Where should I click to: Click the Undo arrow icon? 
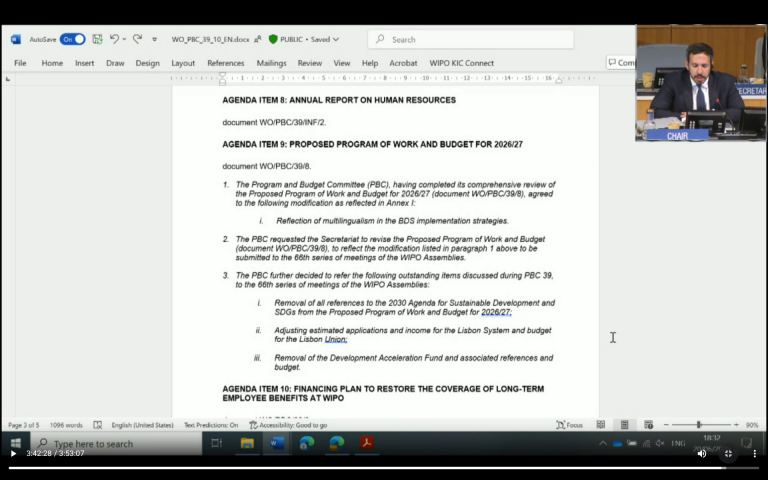click(x=114, y=39)
